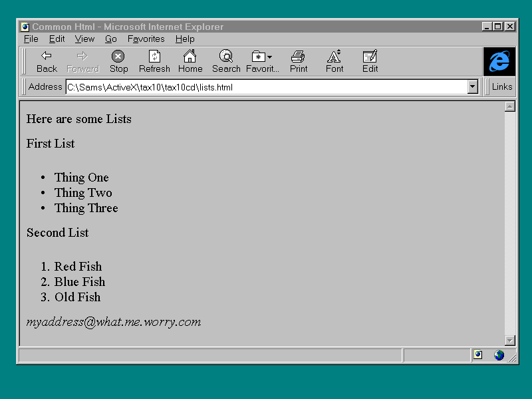Click the Links bar label
Screen dimensions: 532x399
[x=502, y=86]
